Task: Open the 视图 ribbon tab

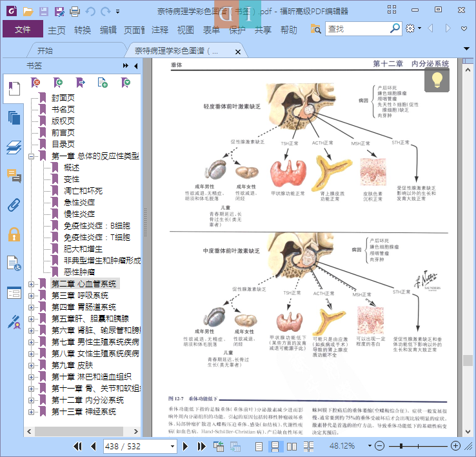Action: (x=186, y=30)
